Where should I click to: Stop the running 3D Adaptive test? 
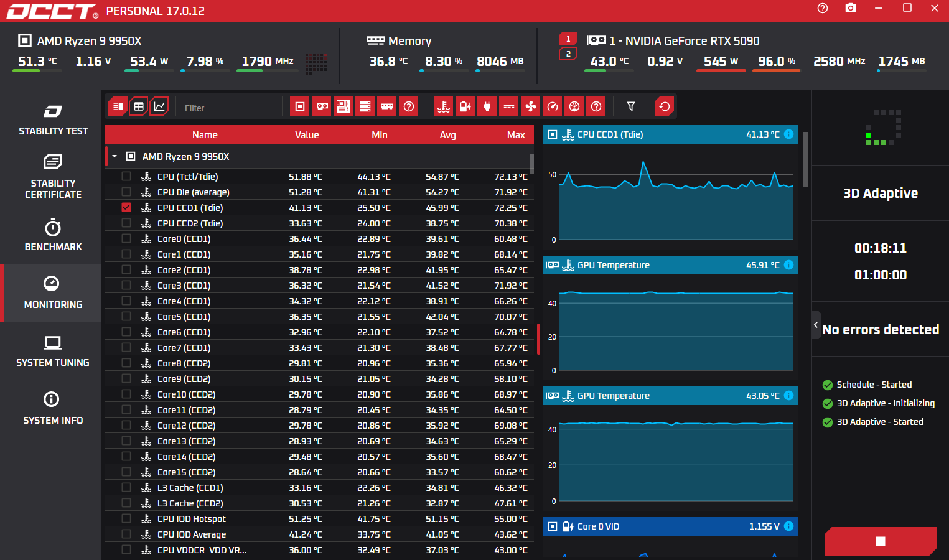[x=880, y=541]
